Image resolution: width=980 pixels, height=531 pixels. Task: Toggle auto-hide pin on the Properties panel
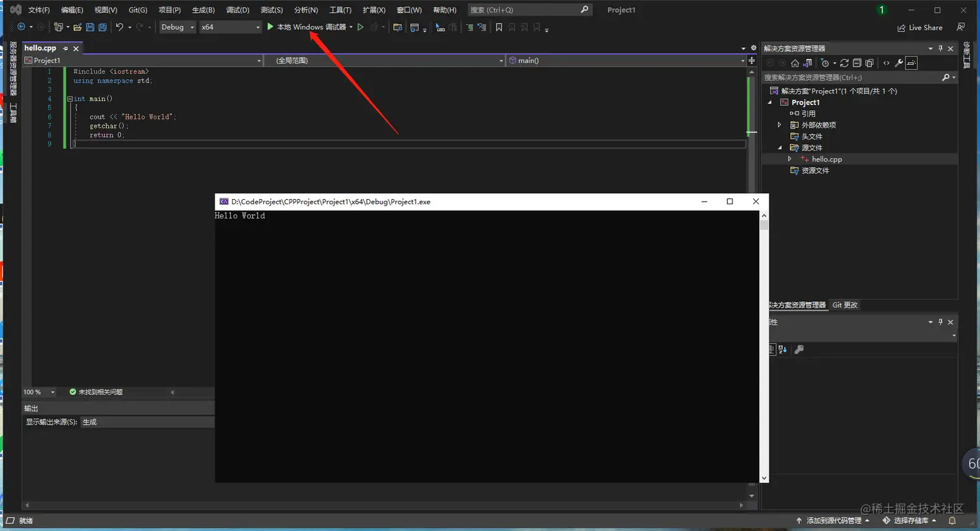[940, 322]
